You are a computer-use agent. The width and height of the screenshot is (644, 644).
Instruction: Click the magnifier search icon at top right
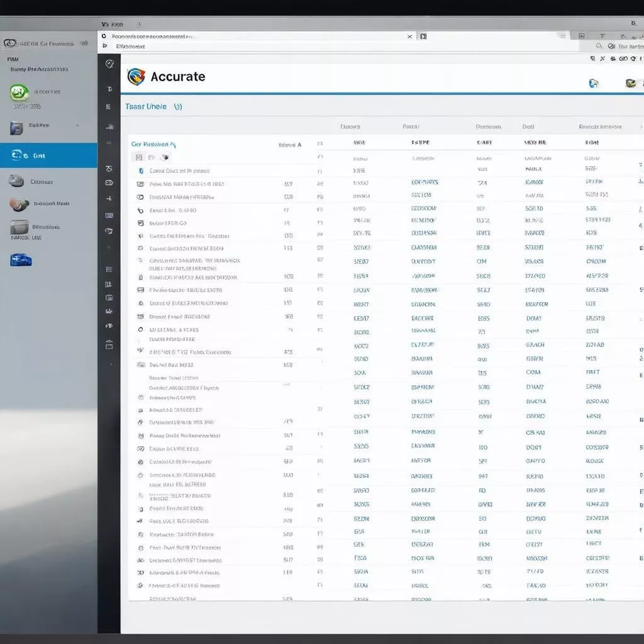[x=599, y=46]
